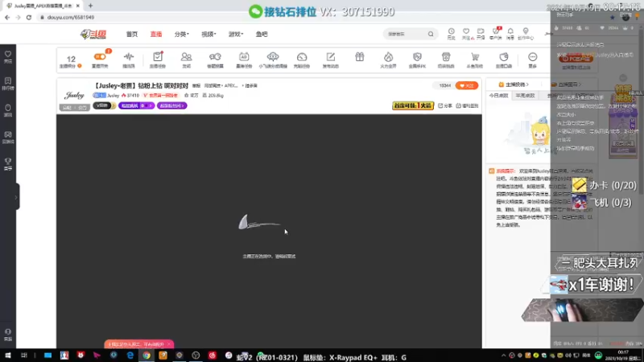This screenshot has height=362, width=644.
Task: Open the client download icon with badge
Action: click(x=496, y=34)
